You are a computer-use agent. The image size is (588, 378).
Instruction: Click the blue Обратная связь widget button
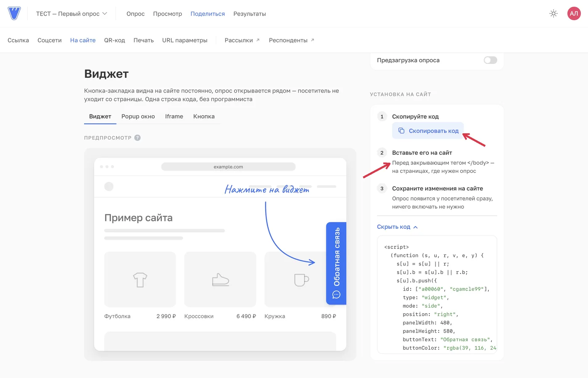point(336,263)
